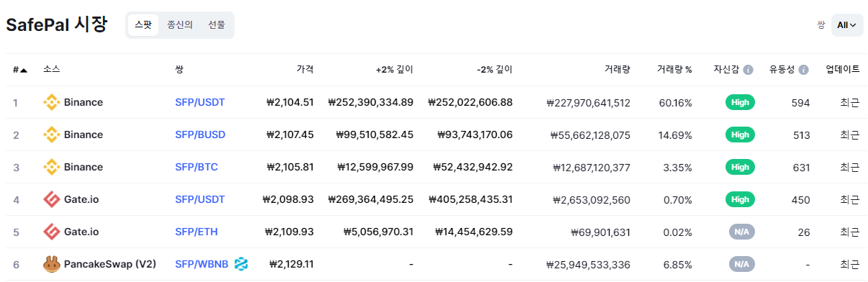Switch to the 스팟 tab
Viewport: 868px width, 282px height.
coord(143,25)
